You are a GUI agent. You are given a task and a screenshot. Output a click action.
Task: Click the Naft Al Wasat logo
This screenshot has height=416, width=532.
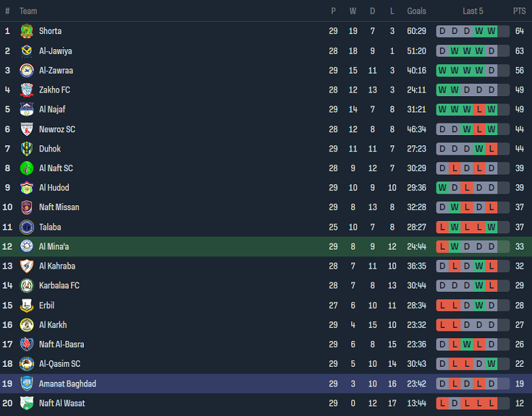pos(27,403)
